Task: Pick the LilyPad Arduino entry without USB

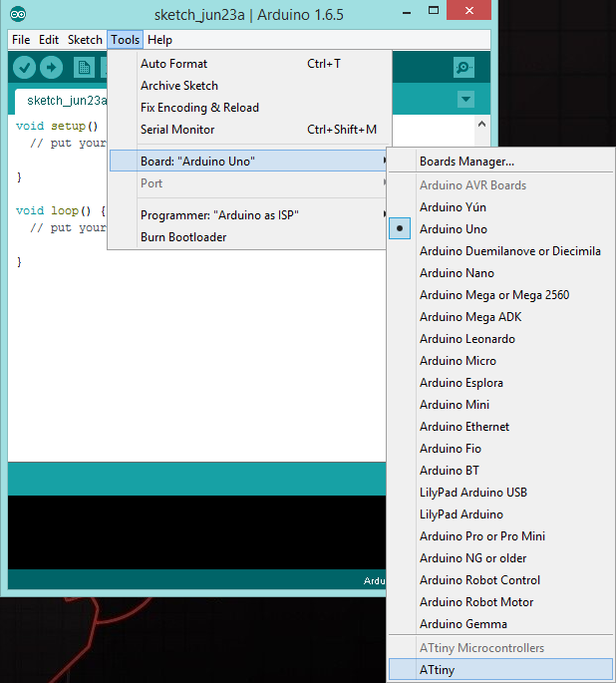Action: (500, 513)
